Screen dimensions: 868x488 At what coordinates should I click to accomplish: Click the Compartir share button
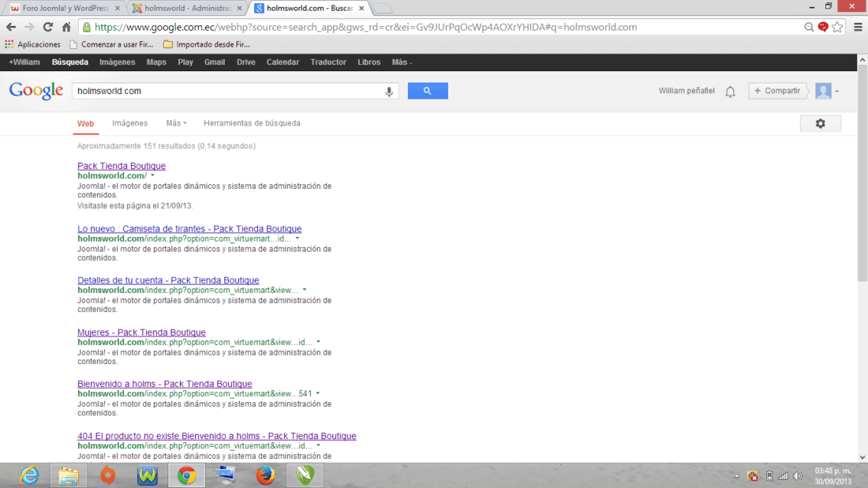point(777,91)
